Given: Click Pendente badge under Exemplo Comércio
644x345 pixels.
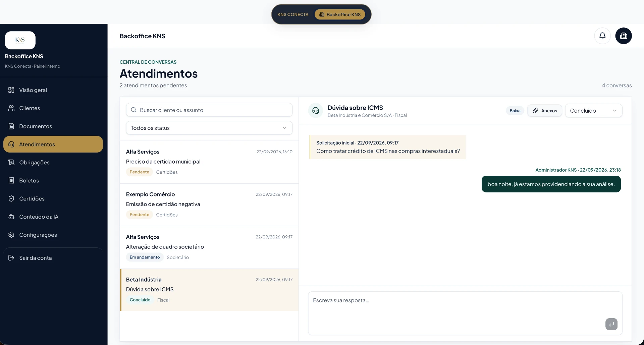Looking at the screenshot, I should [139, 215].
